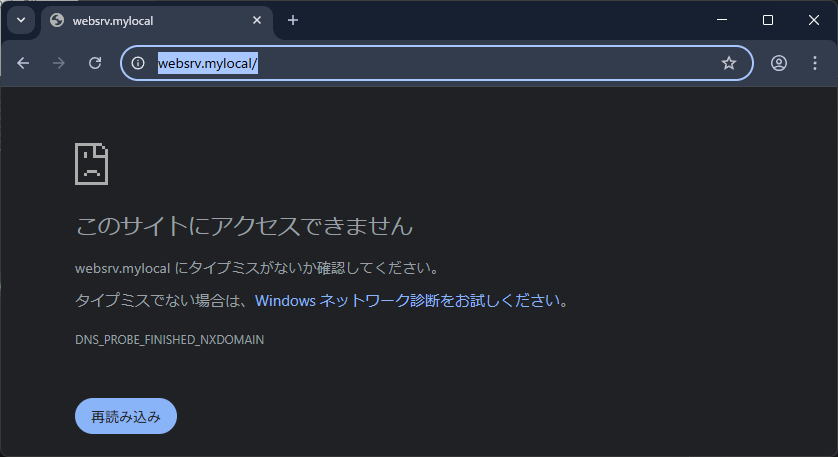Viewport: 838px width, 457px height.
Task: Close the websrv.mylocal tab
Action: (257, 20)
